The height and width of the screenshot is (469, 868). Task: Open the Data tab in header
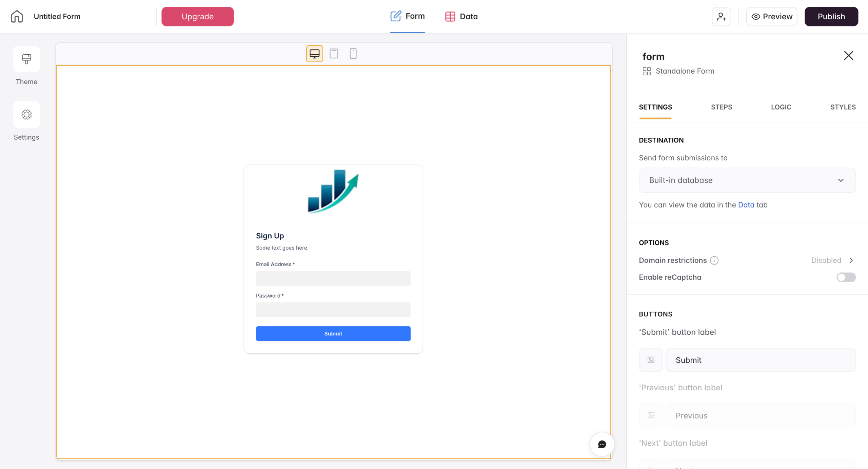(x=461, y=16)
